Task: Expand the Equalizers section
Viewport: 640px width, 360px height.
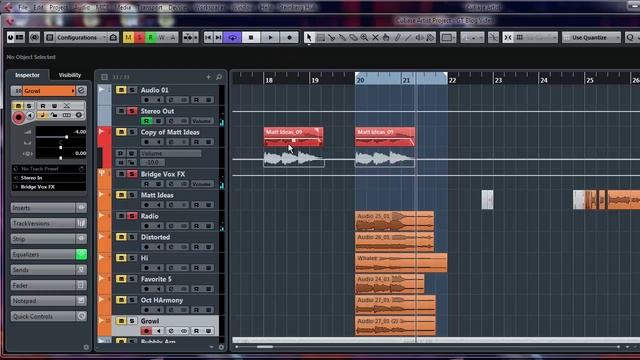Action: [x=49, y=254]
